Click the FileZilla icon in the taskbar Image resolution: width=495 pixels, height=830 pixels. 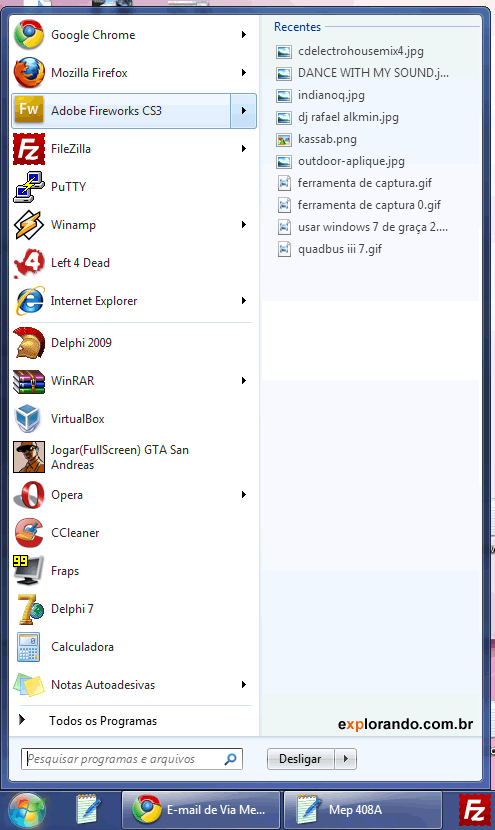[x=474, y=810]
